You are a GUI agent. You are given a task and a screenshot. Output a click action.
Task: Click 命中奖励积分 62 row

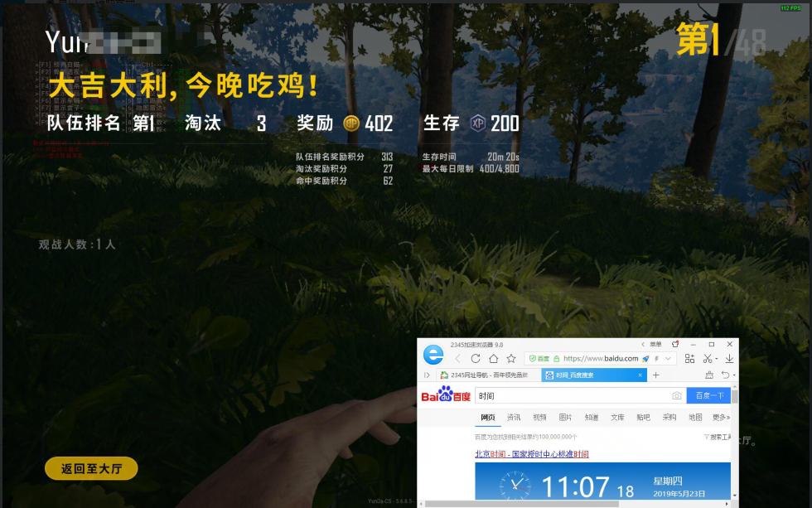pos(345,181)
